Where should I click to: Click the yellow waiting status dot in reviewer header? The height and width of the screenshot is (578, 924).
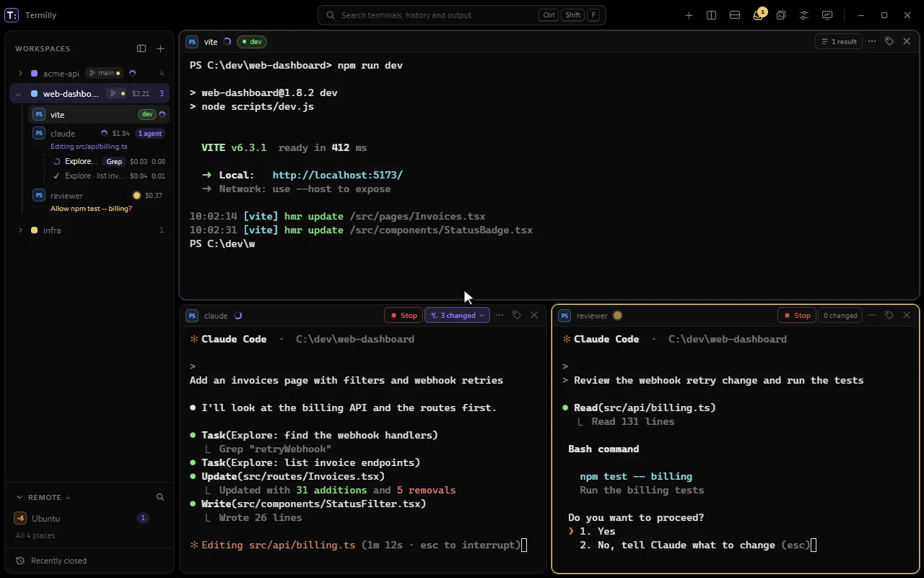point(617,316)
